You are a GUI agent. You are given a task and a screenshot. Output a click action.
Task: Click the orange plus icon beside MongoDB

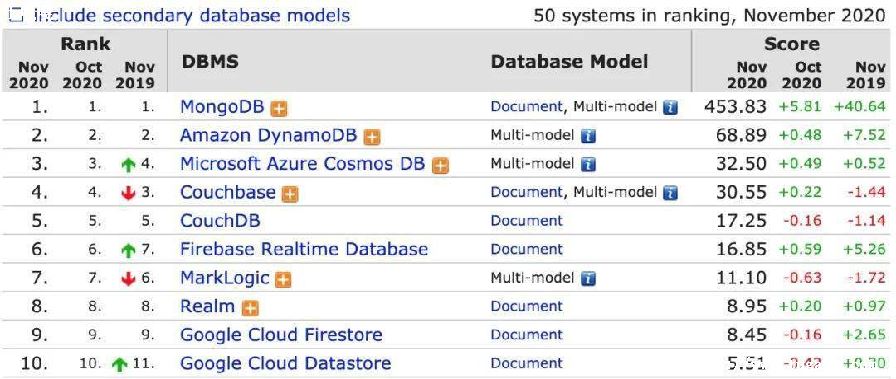pos(279,109)
